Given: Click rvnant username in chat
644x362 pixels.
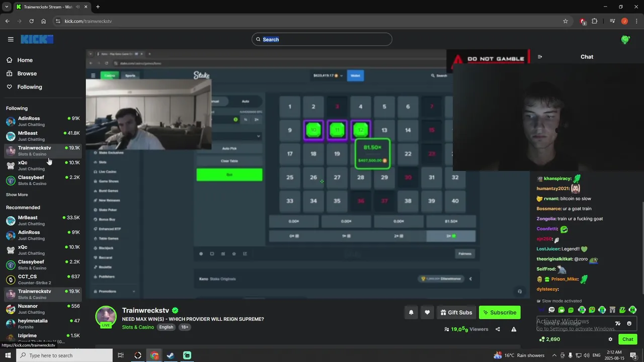Looking at the screenshot, I should click(x=551, y=199).
